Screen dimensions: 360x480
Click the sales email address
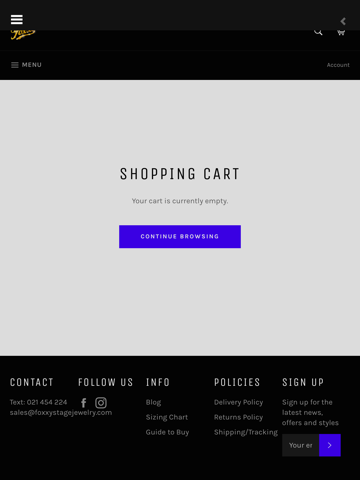61,413
